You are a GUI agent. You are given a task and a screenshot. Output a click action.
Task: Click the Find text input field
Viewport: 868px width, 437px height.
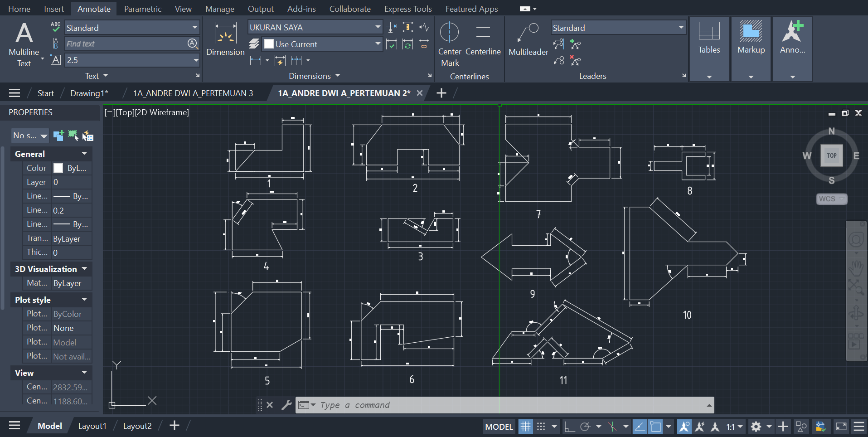pos(126,44)
